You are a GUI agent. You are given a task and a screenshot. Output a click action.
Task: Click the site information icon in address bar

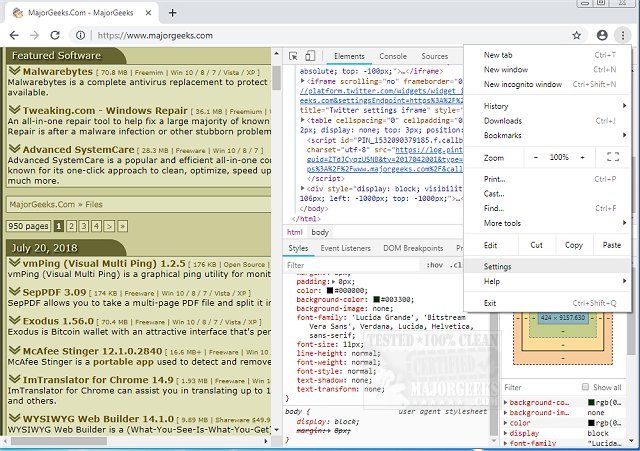(x=80, y=35)
